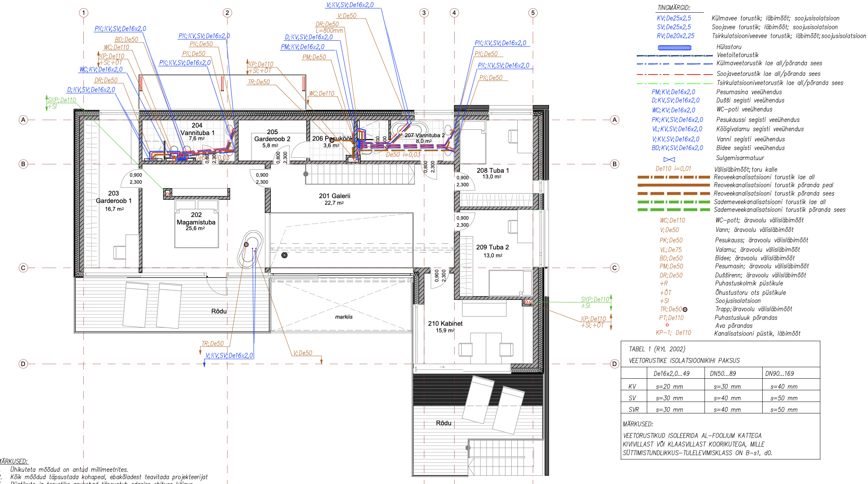
Task: Select the right-side axis bubble D
Action: pos(614,364)
